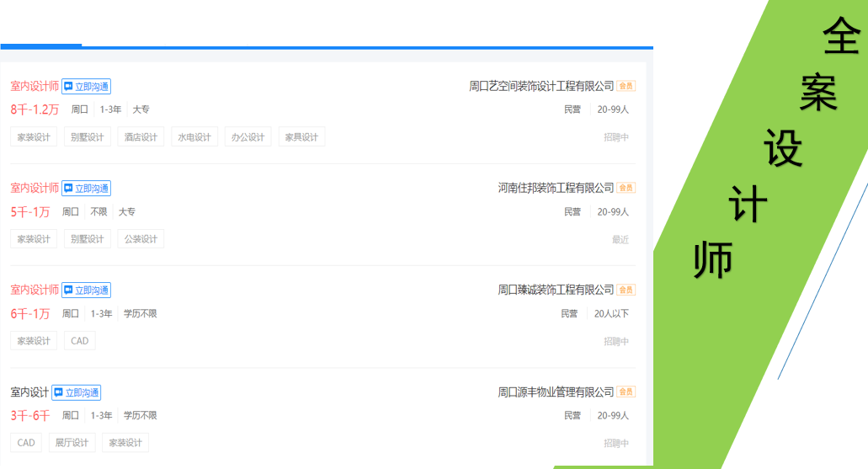
Task: Click the 家具设计 skill tag
Action: [x=301, y=137]
